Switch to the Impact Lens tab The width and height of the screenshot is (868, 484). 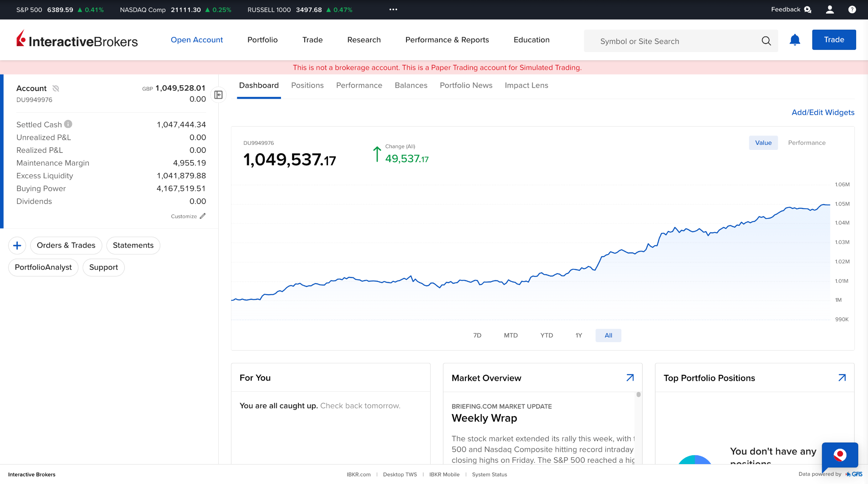coord(526,86)
